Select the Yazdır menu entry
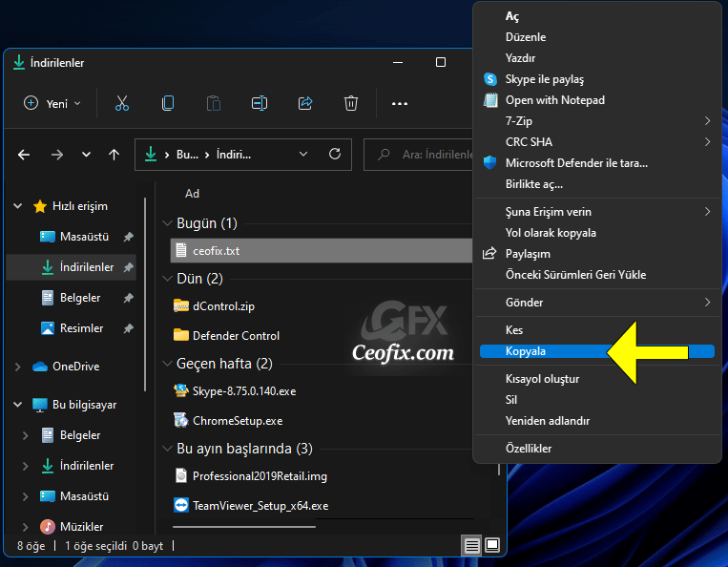 click(x=597, y=58)
